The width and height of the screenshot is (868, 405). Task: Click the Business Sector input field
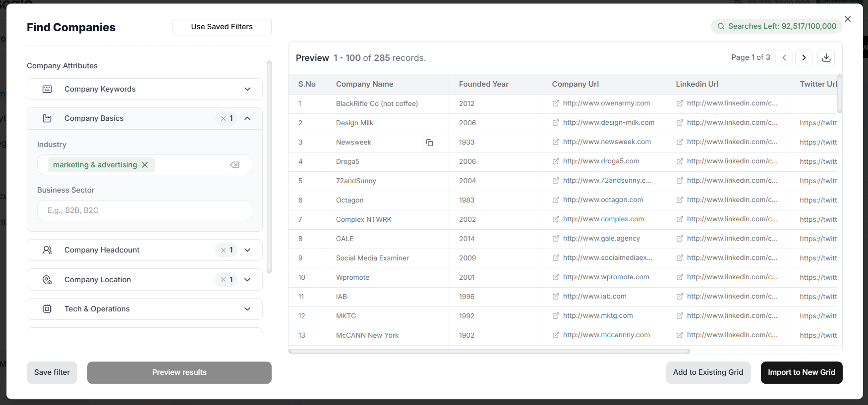pos(145,210)
